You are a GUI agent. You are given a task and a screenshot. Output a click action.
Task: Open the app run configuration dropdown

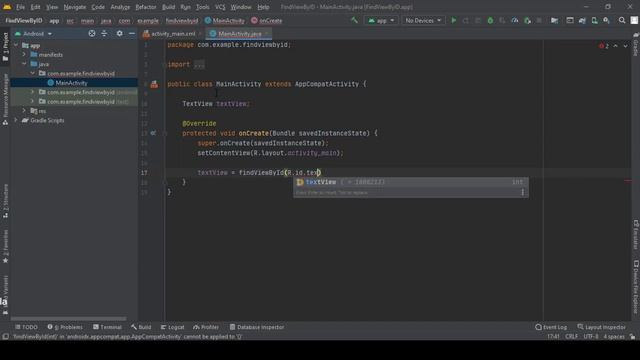click(381, 20)
